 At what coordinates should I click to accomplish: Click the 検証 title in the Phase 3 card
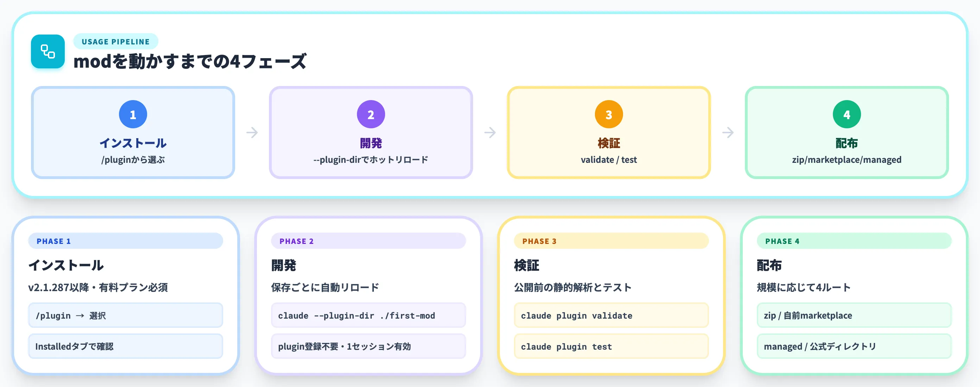(x=527, y=265)
